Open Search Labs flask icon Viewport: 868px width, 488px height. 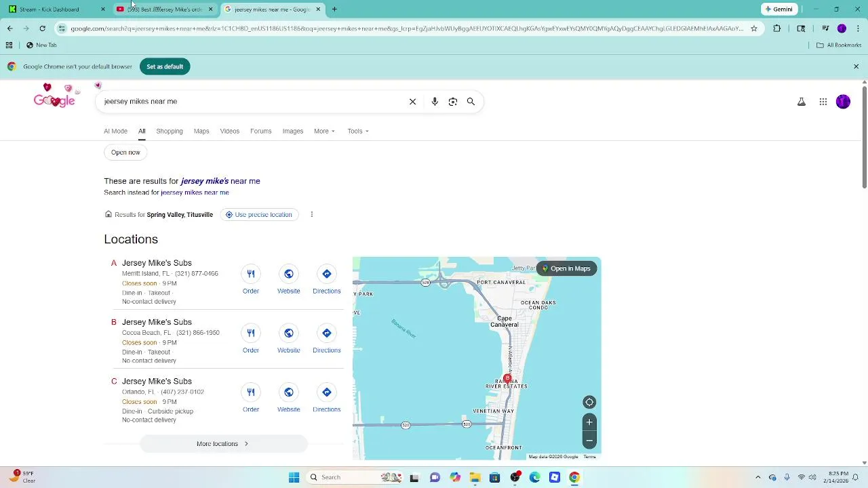point(802,102)
